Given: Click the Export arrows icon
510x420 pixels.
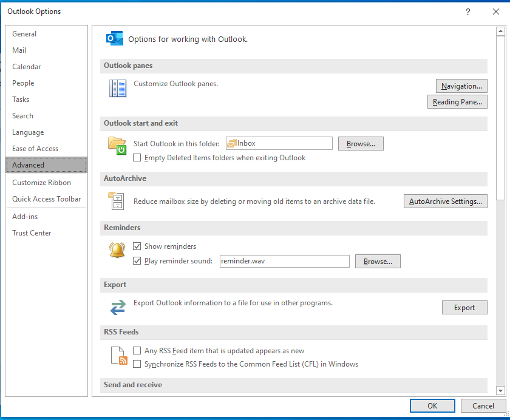Looking at the screenshot, I should click(x=118, y=307).
